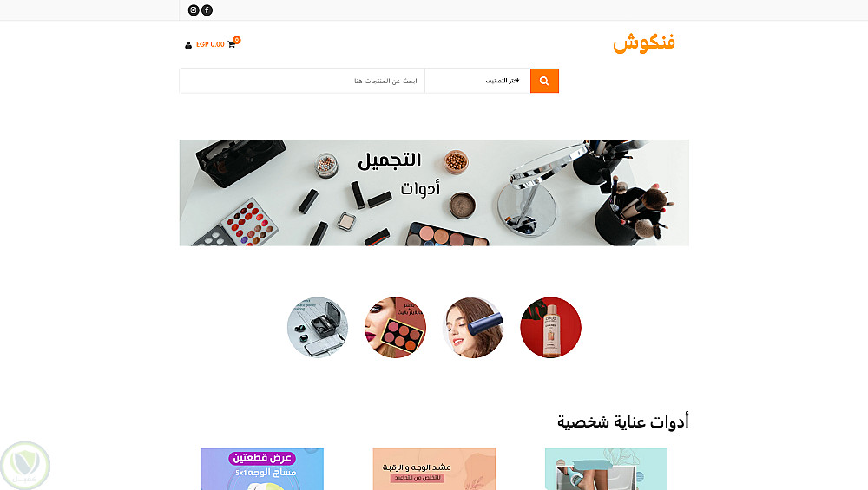
Task: Expand the category selection dropdown
Action: [x=477, y=81]
